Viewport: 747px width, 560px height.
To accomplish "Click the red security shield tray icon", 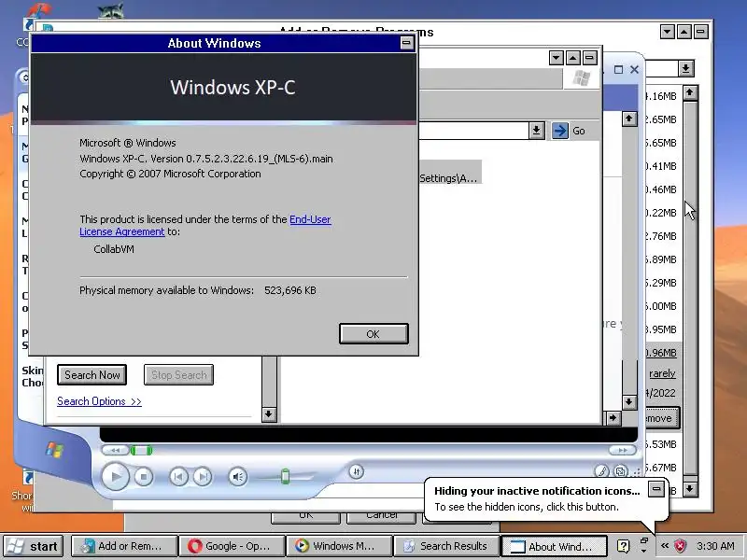I will click(681, 546).
